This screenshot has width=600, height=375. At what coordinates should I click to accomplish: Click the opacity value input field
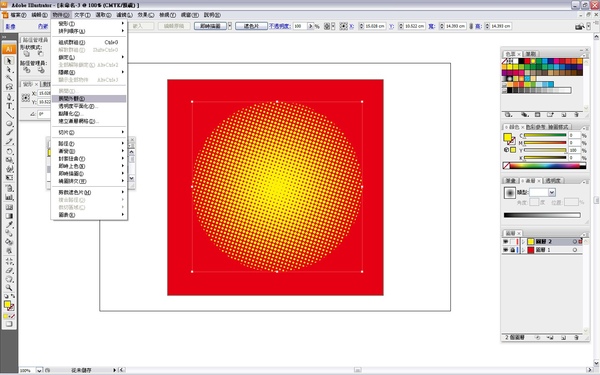[x=300, y=26]
